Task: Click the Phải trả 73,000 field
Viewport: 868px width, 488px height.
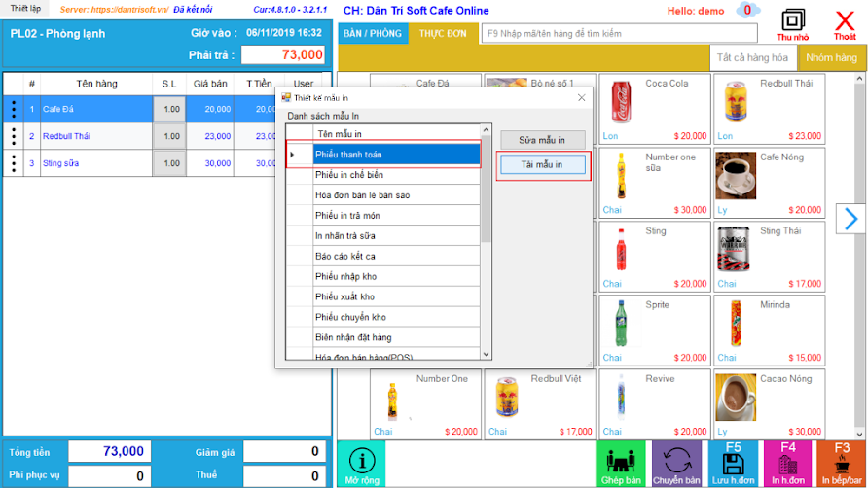Action: click(283, 54)
